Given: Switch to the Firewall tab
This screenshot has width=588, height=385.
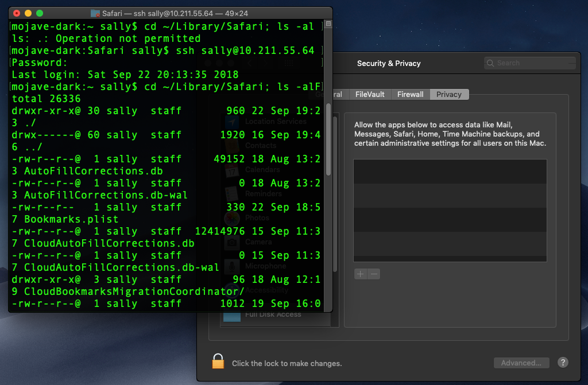Looking at the screenshot, I should point(410,95).
